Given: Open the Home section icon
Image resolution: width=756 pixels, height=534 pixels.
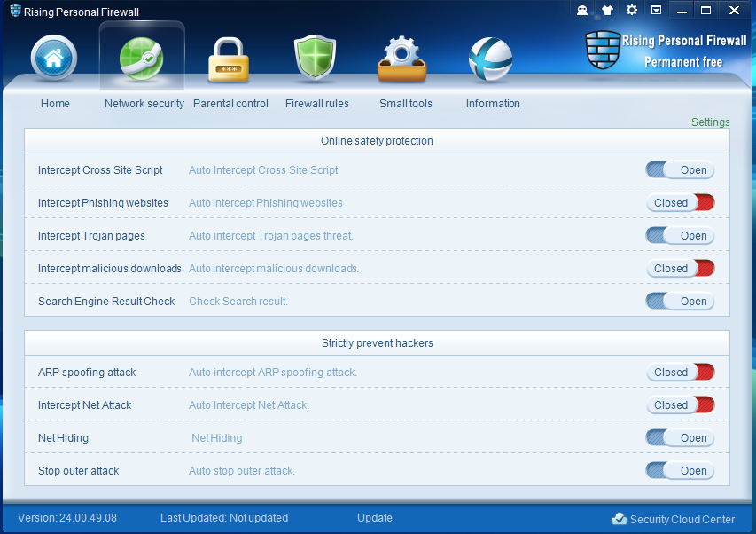Looking at the screenshot, I should [53, 58].
